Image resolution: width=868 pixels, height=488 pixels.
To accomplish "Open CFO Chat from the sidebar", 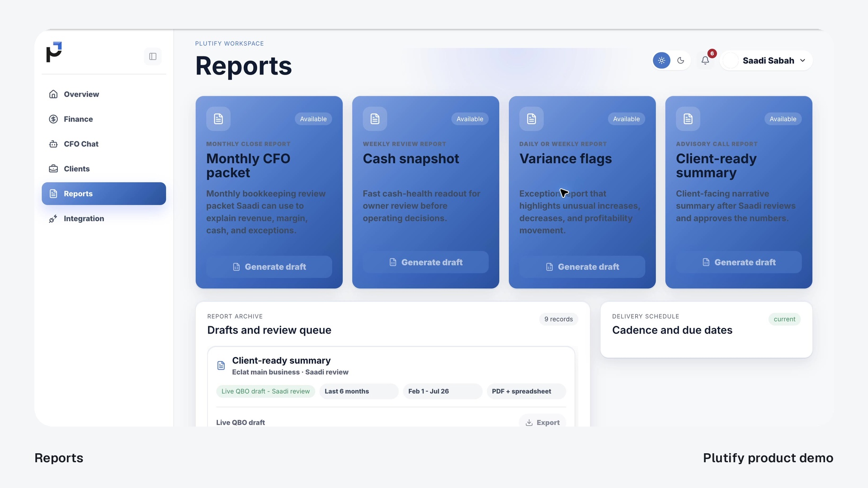I will pyautogui.click(x=104, y=144).
